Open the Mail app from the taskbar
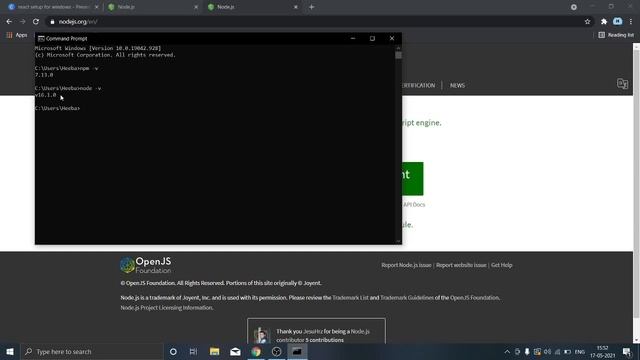 (235, 351)
